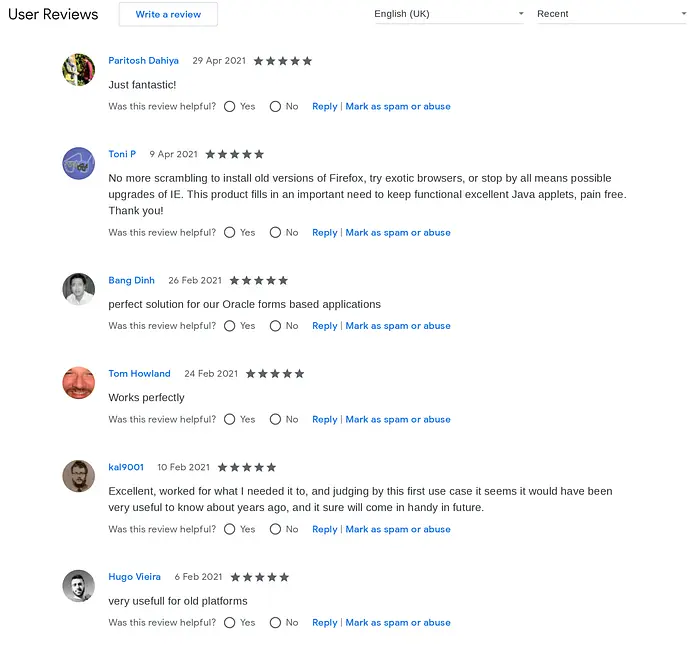700x649 pixels.
Task: Select Yes on Bang Dinh's review helpfulness
Action: pos(230,326)
